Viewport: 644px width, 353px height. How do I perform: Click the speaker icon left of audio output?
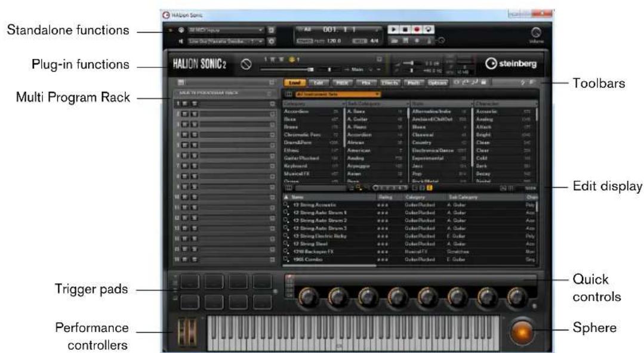point(181,41)
